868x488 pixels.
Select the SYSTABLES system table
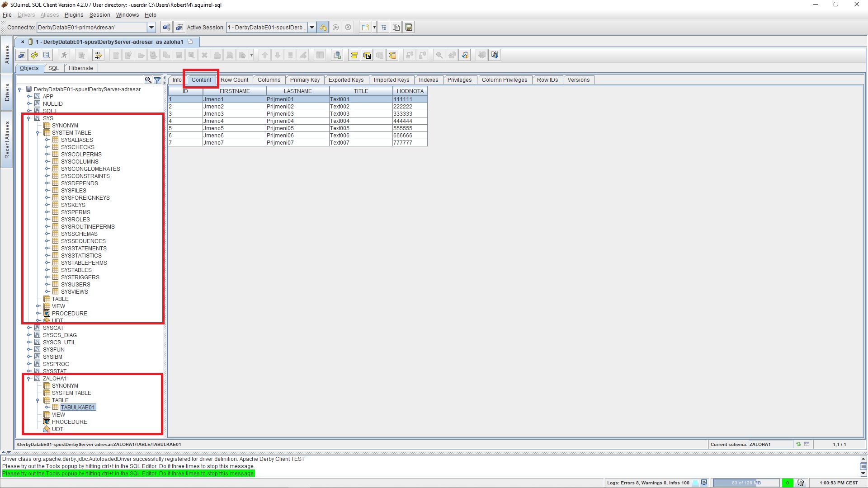coord(76,270)
